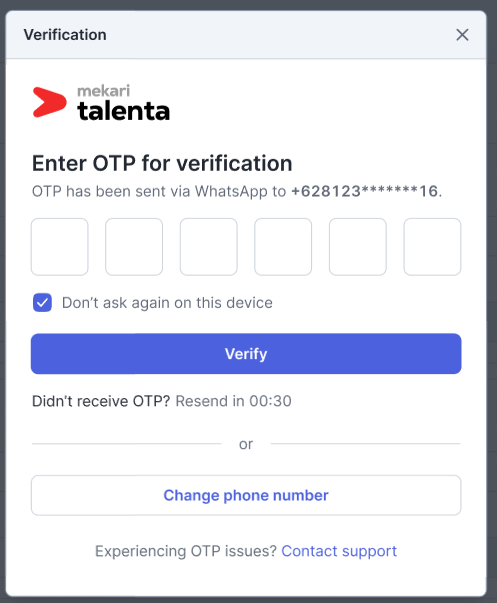497x603 pixels.
Task: Click the Verification dialog title
Action: [65, 35]
